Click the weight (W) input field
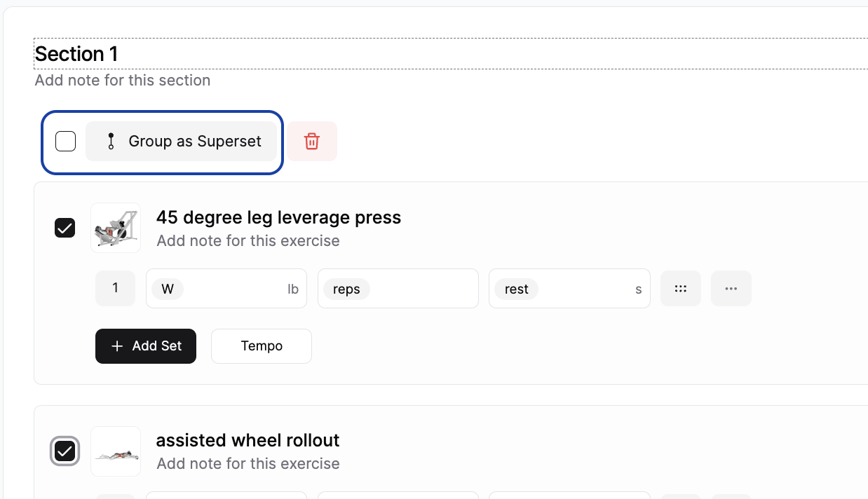 tap(226, 288)
